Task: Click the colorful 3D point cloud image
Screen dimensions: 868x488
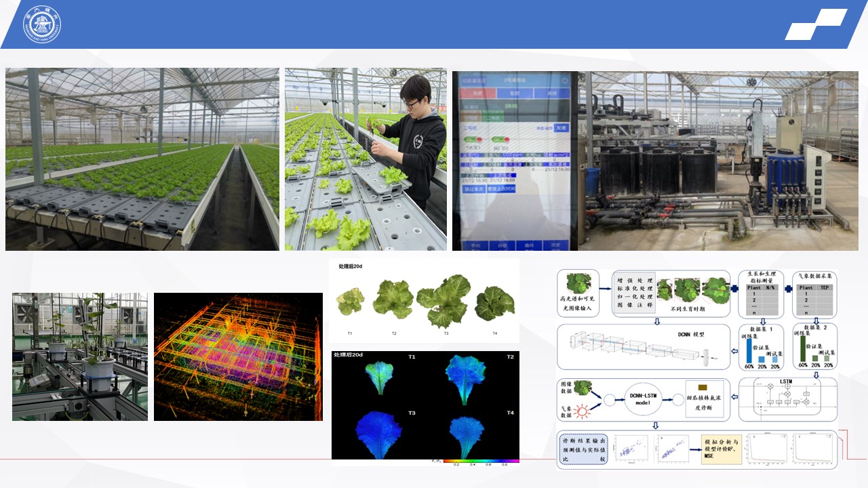Action: [238, 357]
